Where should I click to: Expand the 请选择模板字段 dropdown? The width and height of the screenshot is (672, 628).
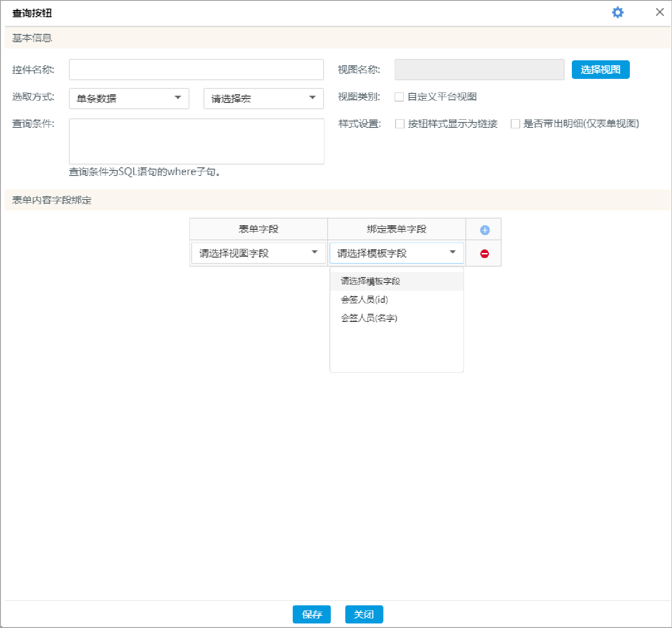tap(396, 253)
